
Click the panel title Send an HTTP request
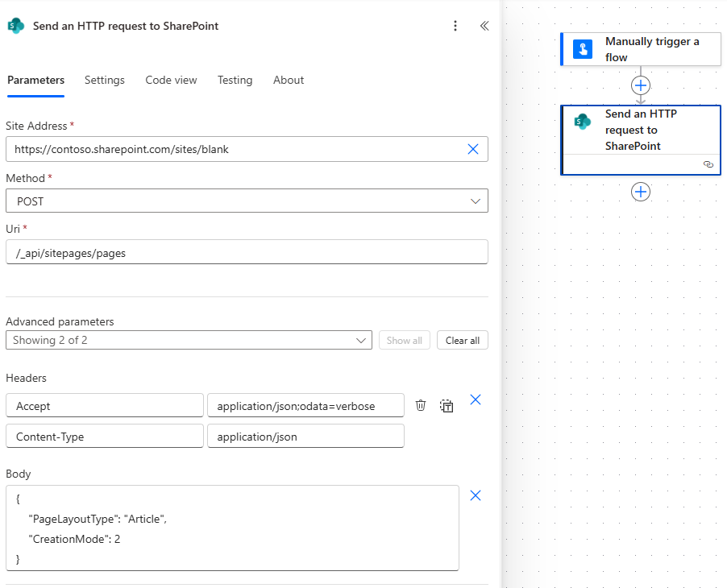(126, 26)
